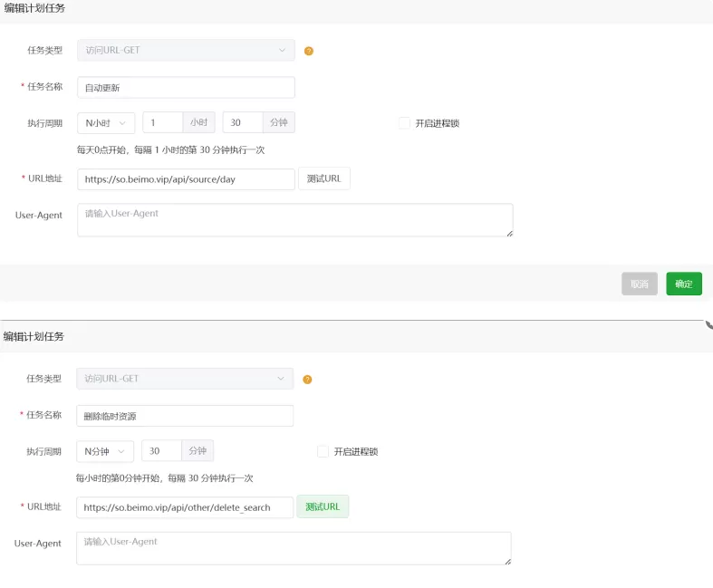Viewport: 713px width, 588px height.
Task: Click the orange help icon beside bottom 任务类型
Action: [307, 380]
